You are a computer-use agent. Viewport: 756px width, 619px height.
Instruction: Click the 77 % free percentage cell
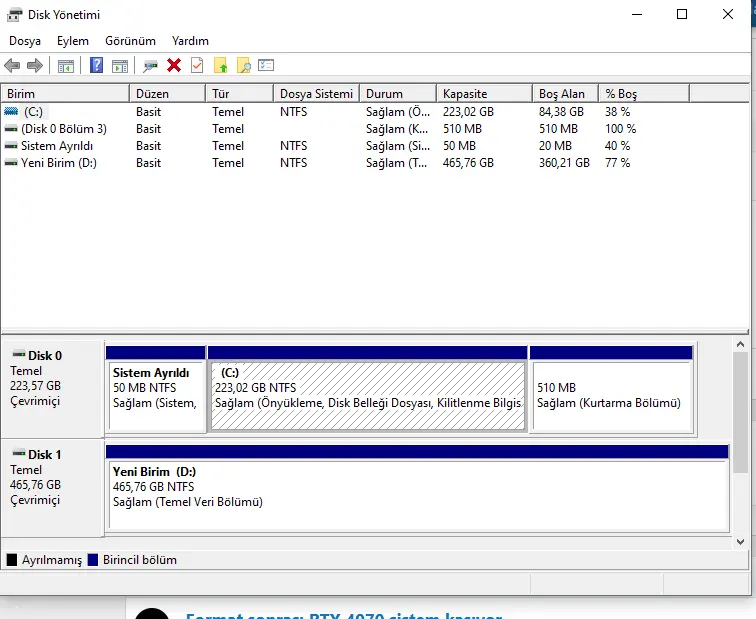click(617, 163)
